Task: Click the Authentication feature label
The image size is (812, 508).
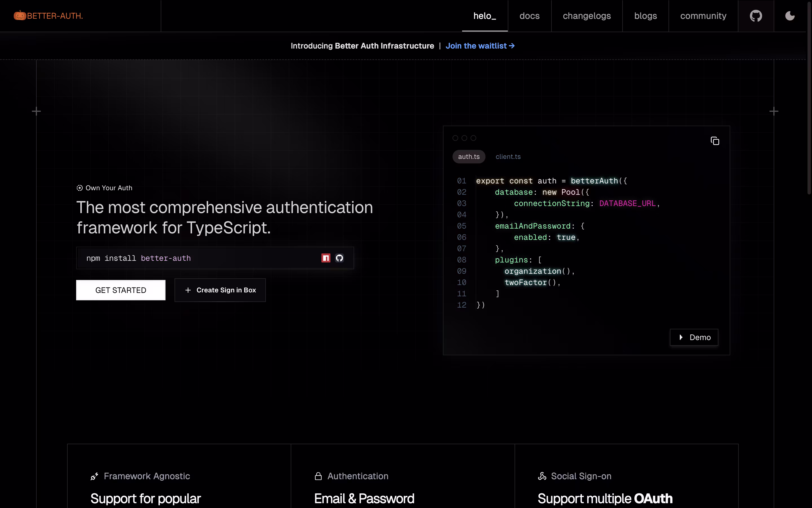Action: (x=358, y=476)
